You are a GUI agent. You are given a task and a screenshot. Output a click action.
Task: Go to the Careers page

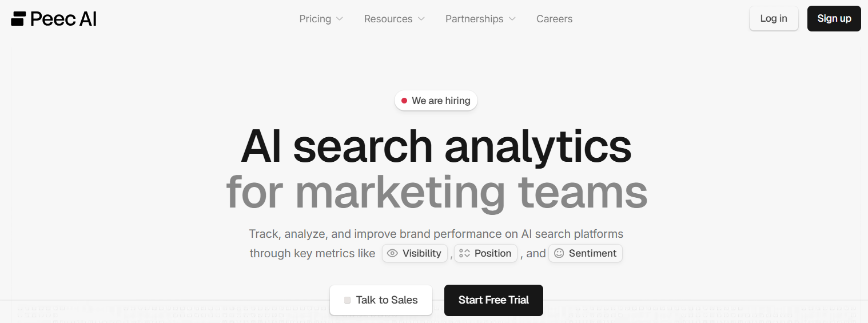click(x=554, y=19)
